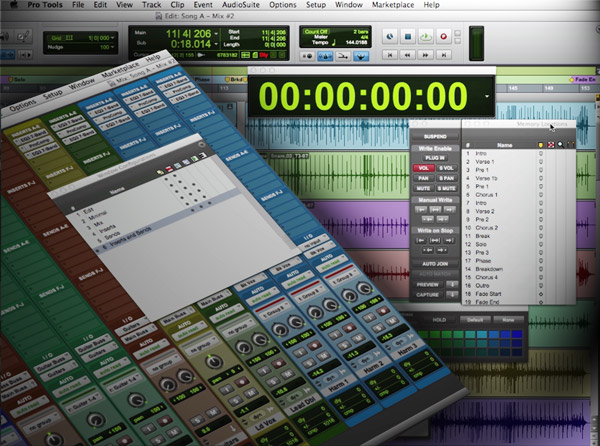Click the pencil tool icon in the Edit toolbar

point(23,37)
